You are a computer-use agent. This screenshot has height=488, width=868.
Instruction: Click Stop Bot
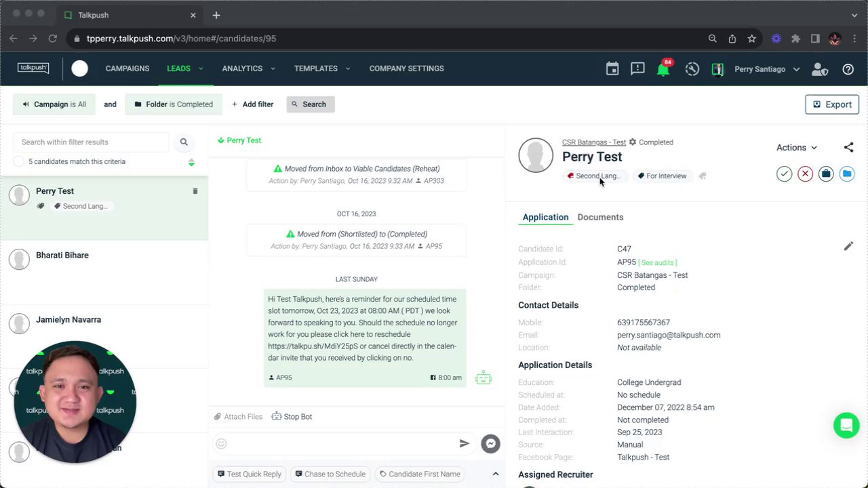[292, 417]
